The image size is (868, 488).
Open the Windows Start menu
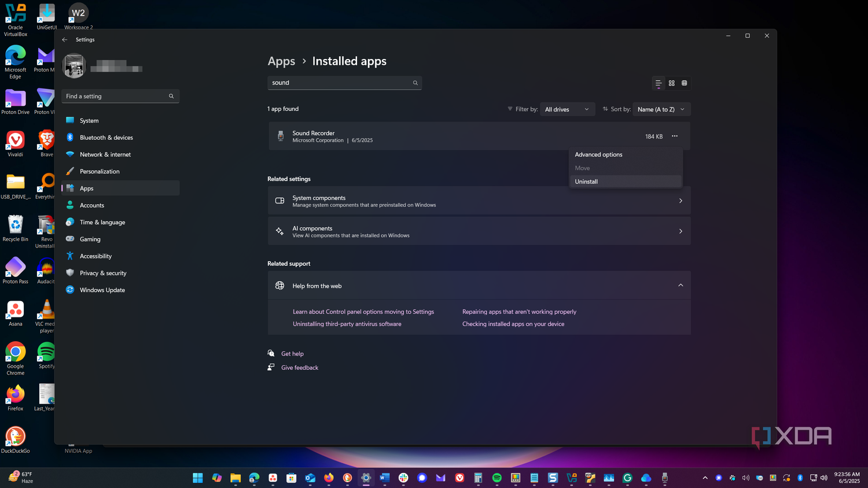pyautogui.click(x=198, y=478)
